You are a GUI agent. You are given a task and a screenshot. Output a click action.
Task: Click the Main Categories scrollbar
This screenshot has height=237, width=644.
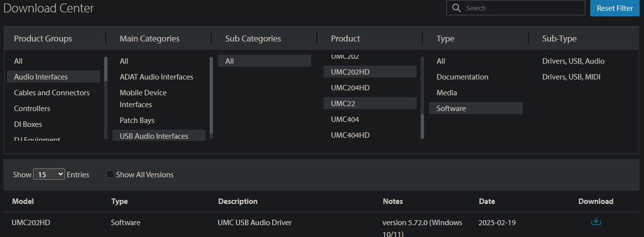click(x=211, y=94)
